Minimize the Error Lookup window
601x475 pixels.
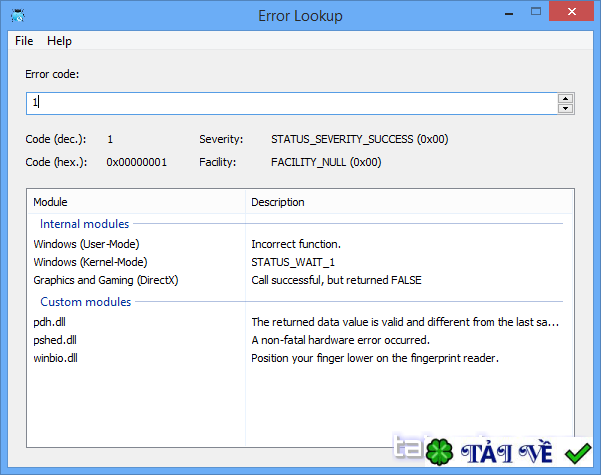point(509,13)
